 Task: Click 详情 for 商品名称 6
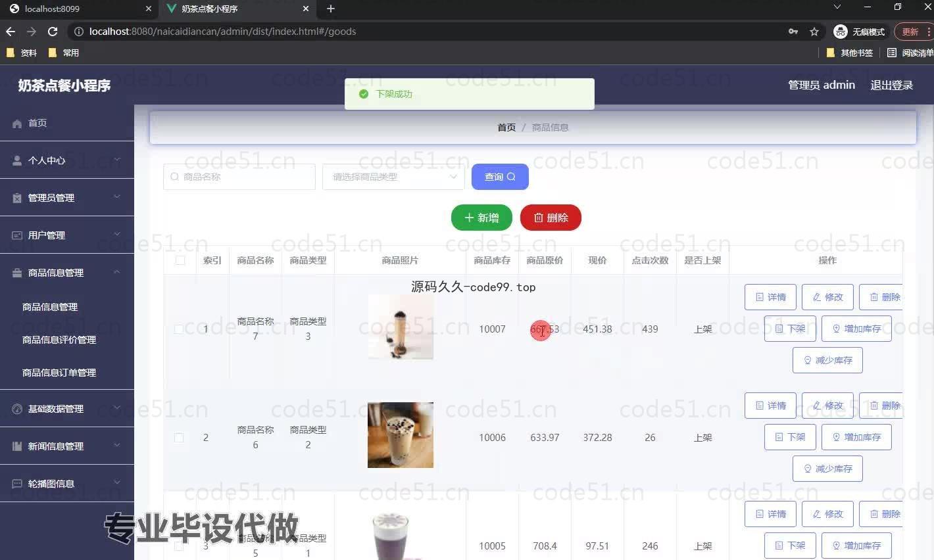pos(770,406)
